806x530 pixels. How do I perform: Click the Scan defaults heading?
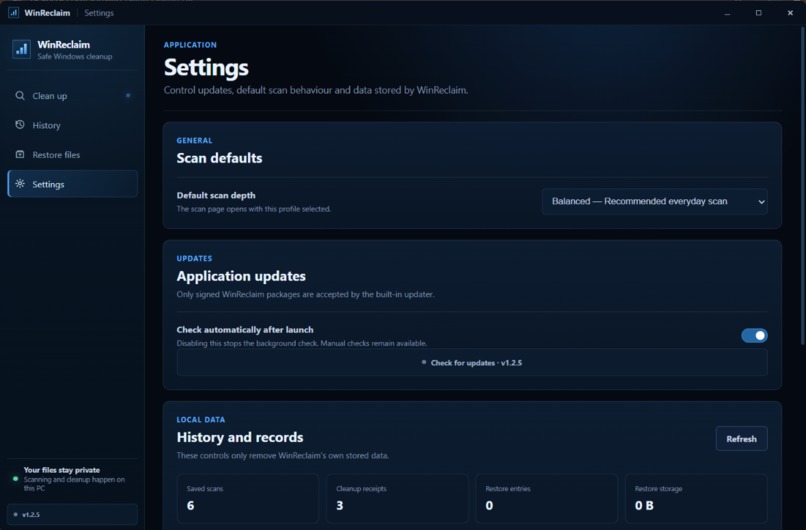point(219,158)
